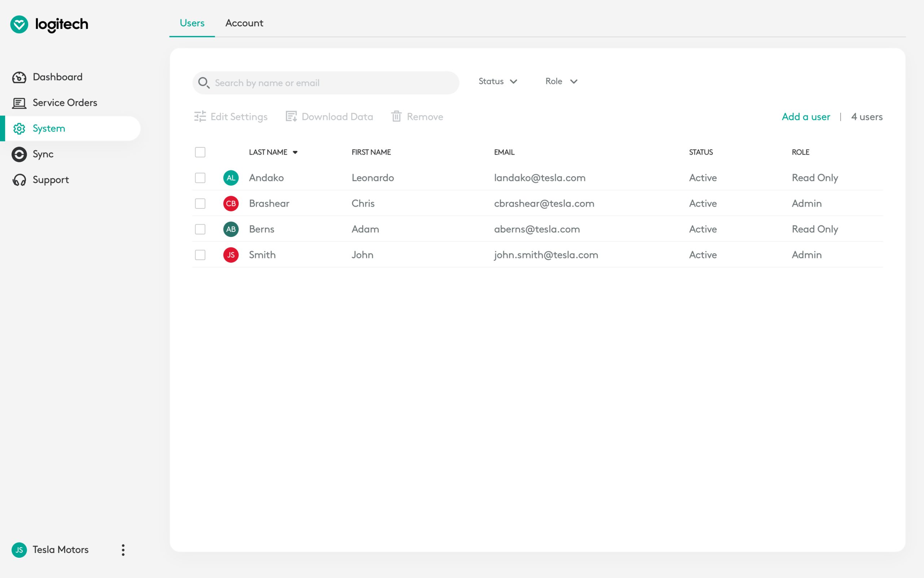
Task: Click the Remove button label
Action: click(425, 117)
